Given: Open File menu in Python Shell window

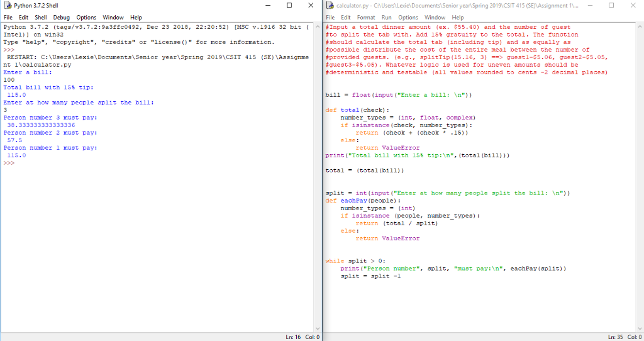Looking at the screenshot, I should [x=8, y=17].
